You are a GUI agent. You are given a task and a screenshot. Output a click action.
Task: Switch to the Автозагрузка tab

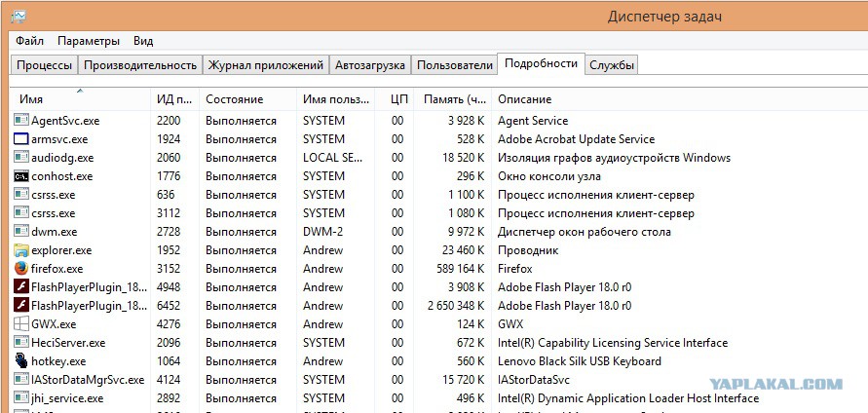click(x=370, y=65)
